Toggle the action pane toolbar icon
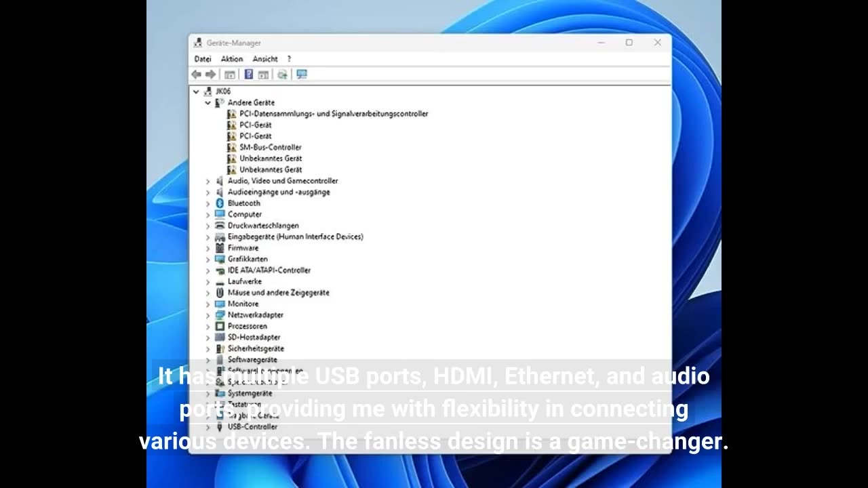Viewport: 868px width, 488px height. 263,75
